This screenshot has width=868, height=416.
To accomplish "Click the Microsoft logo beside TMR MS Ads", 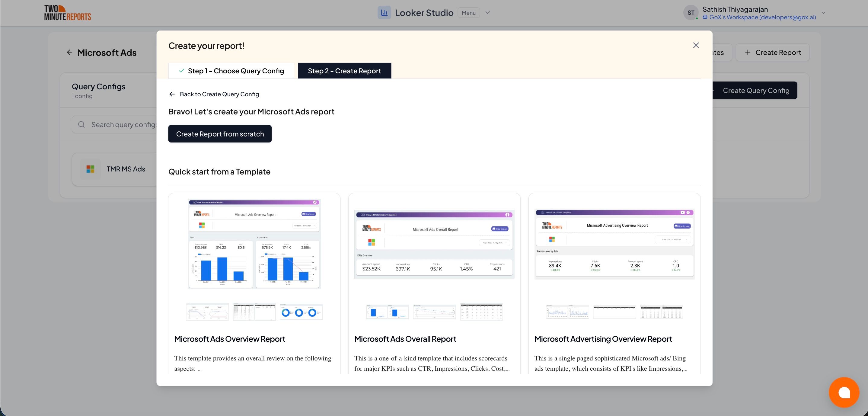I will [90, 169].
